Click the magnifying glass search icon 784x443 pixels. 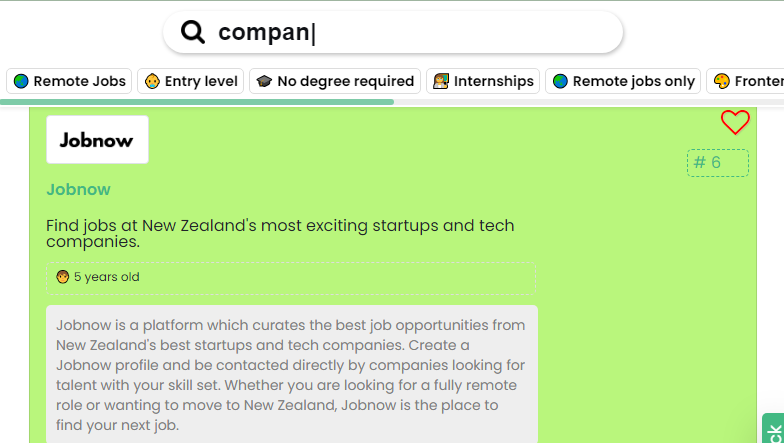(193, 32)
